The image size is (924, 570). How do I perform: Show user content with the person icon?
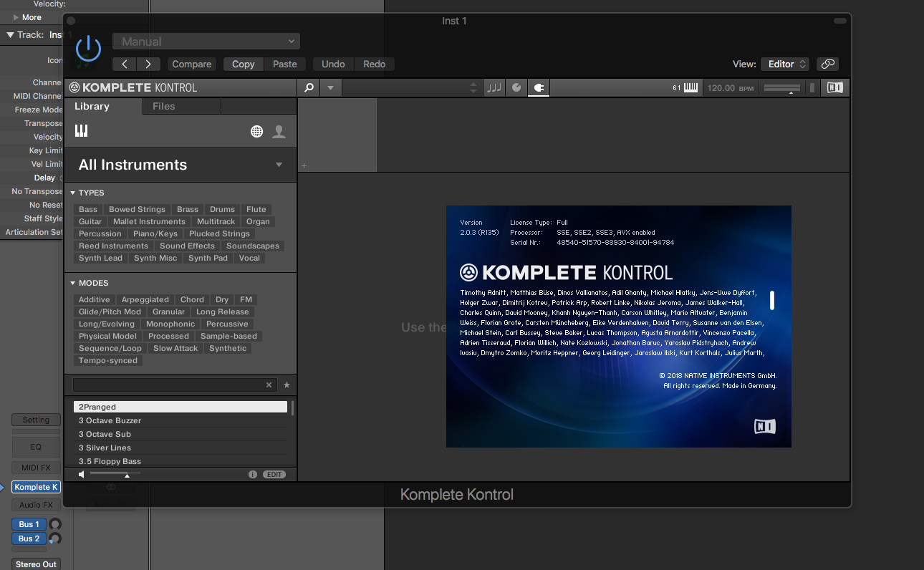[x=279, y=131]
